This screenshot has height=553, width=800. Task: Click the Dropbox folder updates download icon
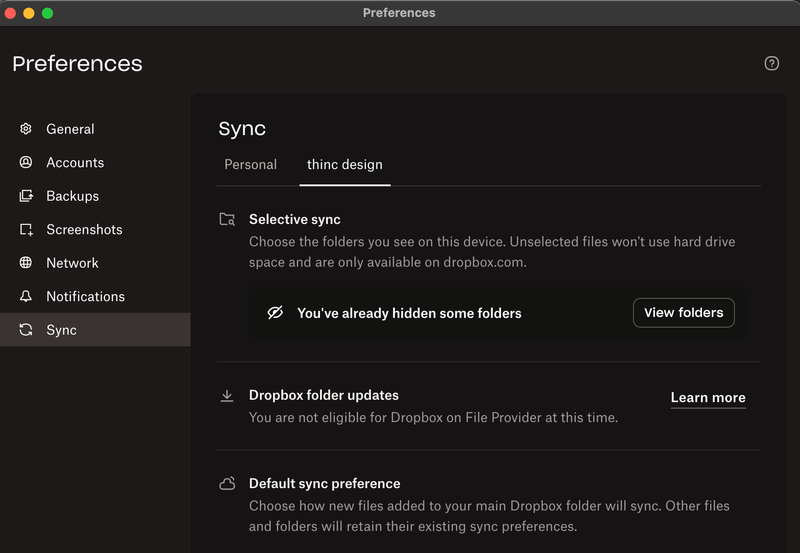(227, 395)
